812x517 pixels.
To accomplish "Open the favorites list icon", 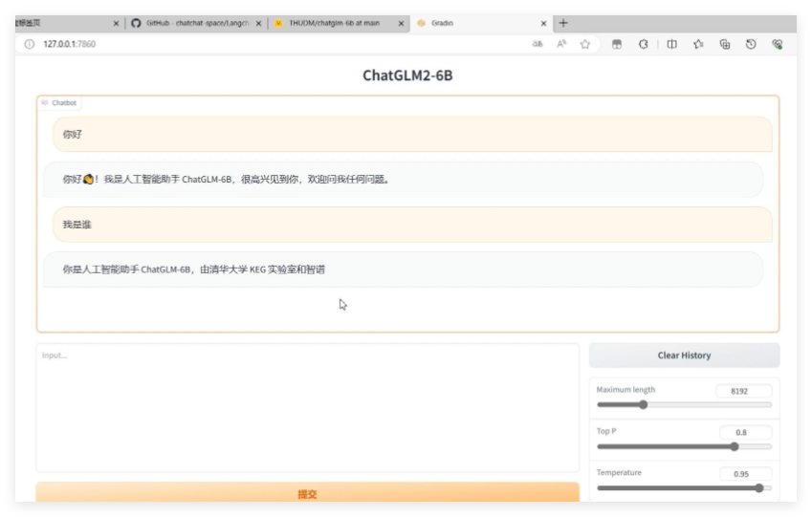I will pos(698,44).
